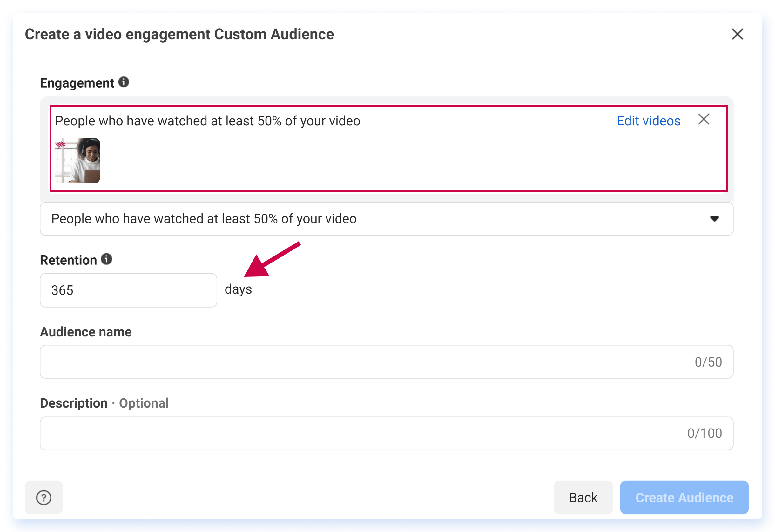Focus the Audience name text field
Screen dimensions: 775x532
pos(387,362)
